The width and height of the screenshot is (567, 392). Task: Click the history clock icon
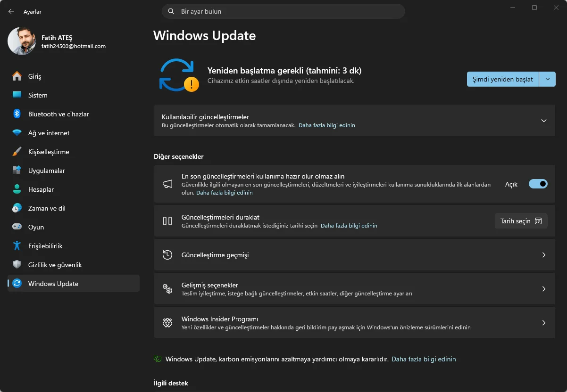[167, 255]
